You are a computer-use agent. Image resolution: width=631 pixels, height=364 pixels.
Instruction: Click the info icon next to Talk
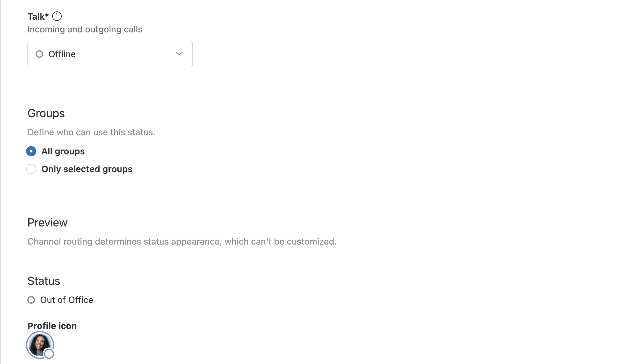[57, 16]
